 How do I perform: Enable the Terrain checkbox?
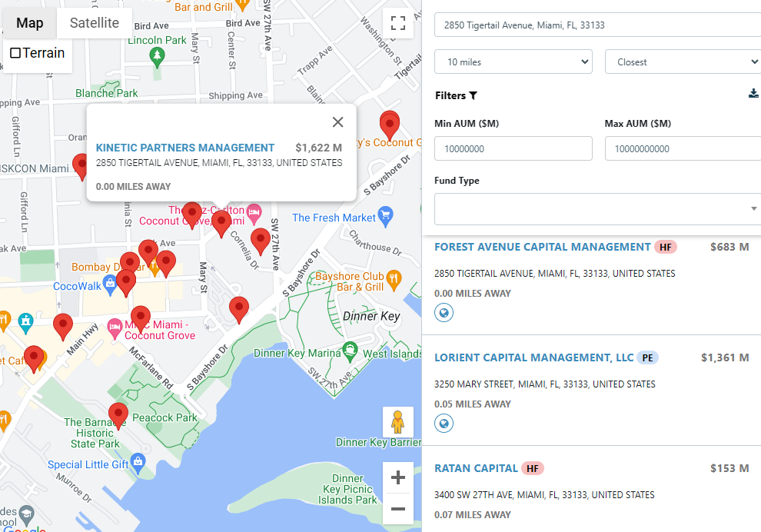pyautogui.click(x=15, y=53)
